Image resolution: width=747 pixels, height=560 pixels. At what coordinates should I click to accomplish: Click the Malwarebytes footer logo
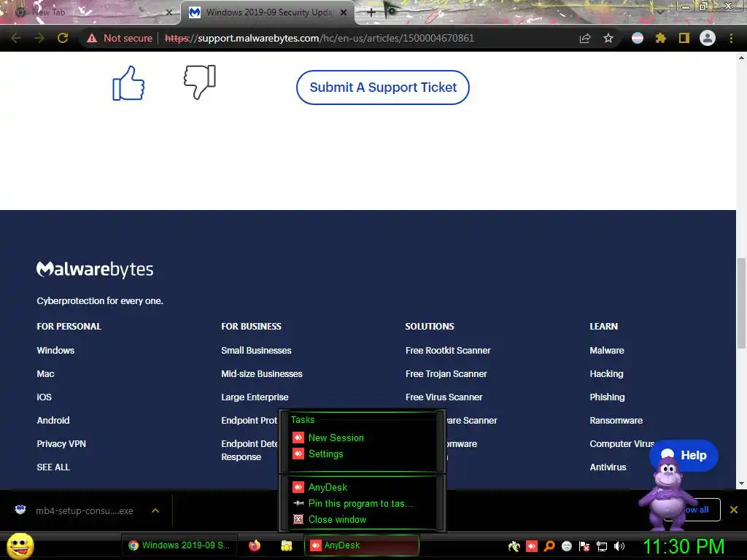tap(95, 270)
